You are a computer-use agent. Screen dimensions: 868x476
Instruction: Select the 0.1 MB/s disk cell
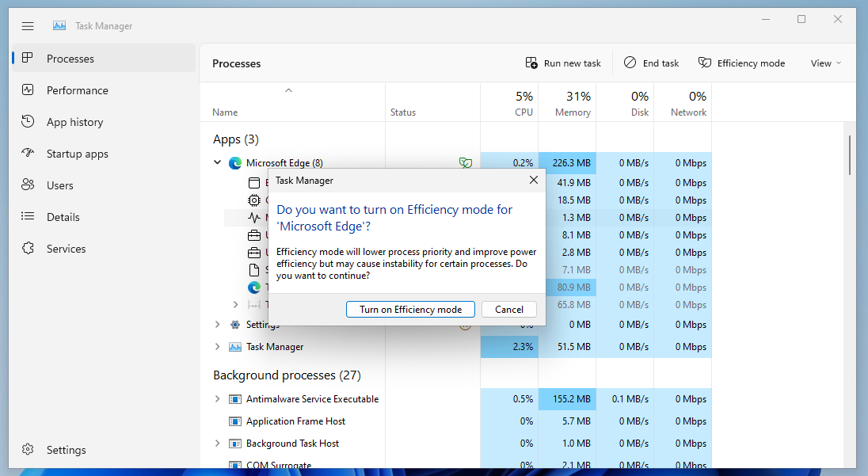click(x=625, y=399)
